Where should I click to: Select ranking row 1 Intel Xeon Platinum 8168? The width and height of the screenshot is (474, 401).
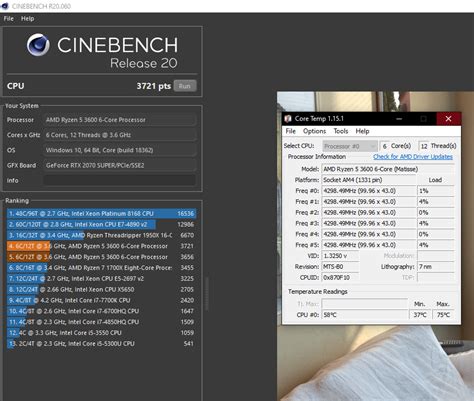pyautogui.click(x=101, y=213)
